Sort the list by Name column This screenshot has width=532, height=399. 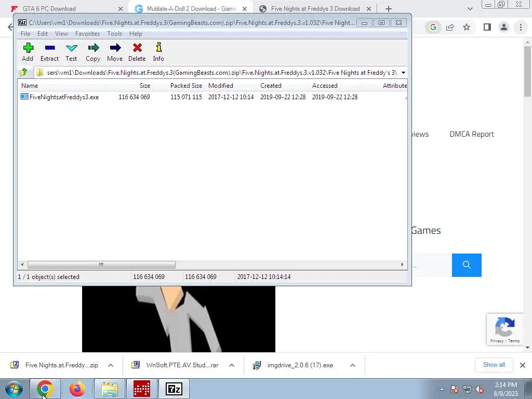tap(59, 86)
